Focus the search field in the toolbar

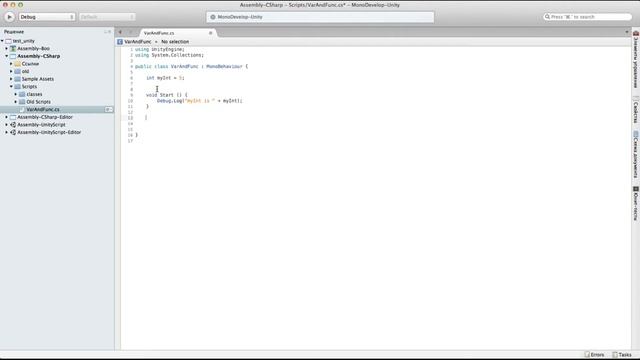588,17
